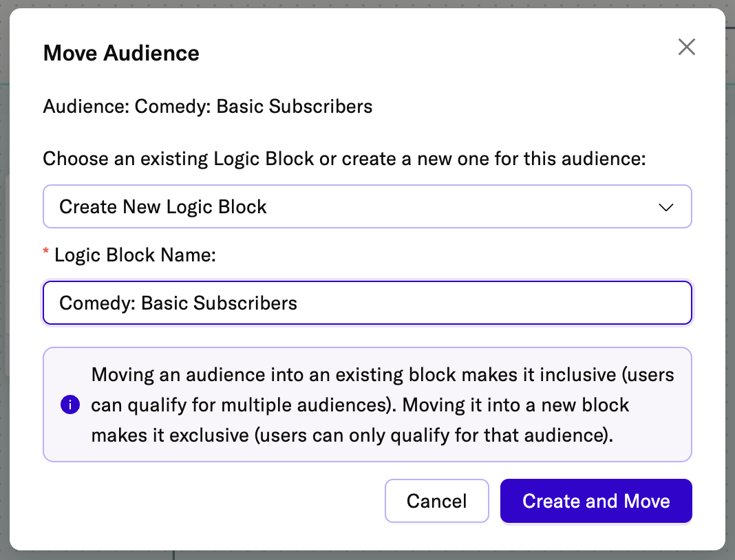Click the inclusive/exclusive explanation notice box
Image resolution: width=735 pixels, height=560 pixels.
(367, 405)
